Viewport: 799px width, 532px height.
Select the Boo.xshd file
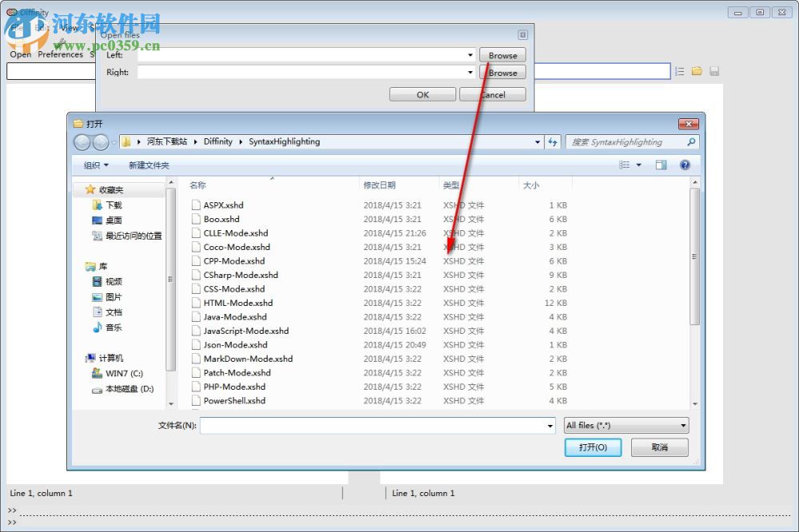pos(216,219)
